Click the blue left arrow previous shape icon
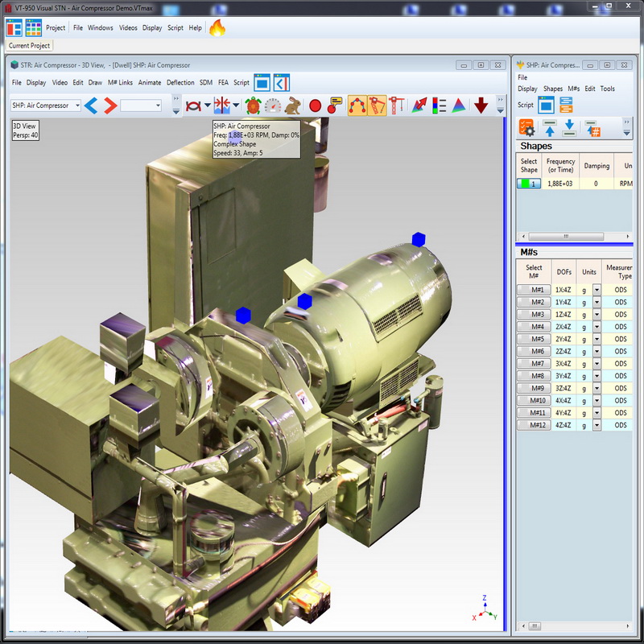This screenshot has width=644, height=644. pyautogui.click(x=91, y=105)
